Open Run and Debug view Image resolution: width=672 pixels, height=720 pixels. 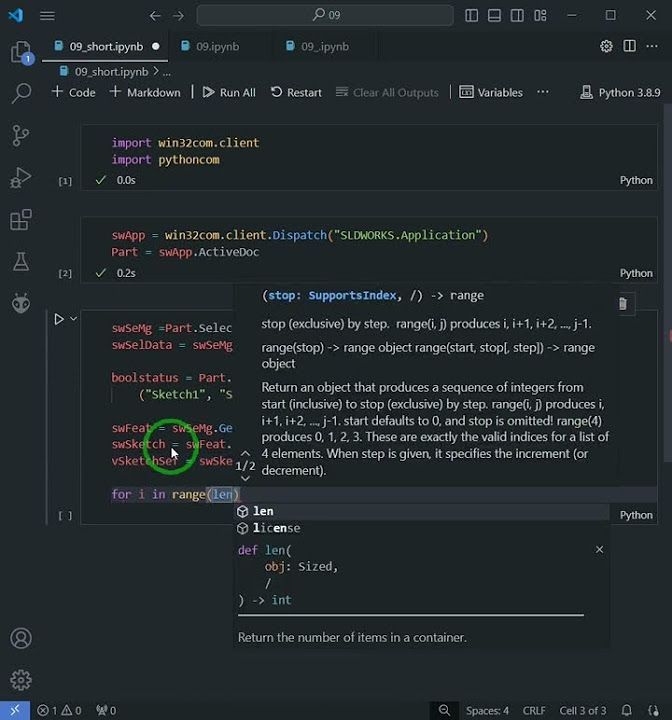[x=21, y=178]
